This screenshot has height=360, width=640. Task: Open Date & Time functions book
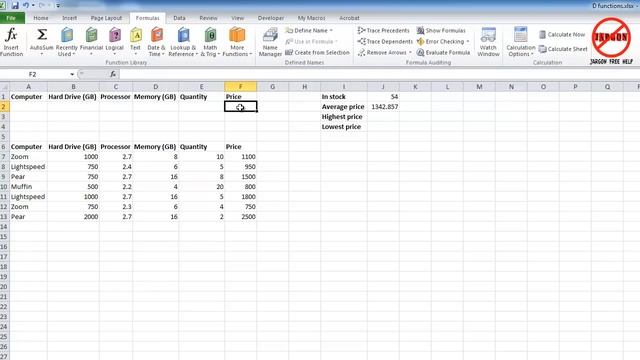tap(156, 42)
